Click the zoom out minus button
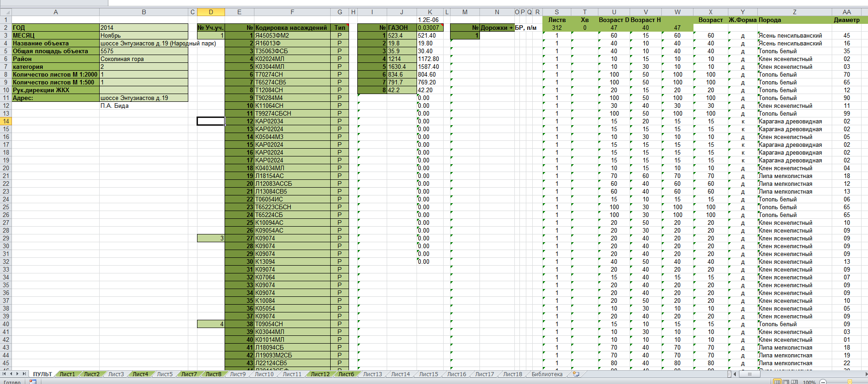Image resolution: width=868 pixels, height=384 pixels. click(823, 382)
